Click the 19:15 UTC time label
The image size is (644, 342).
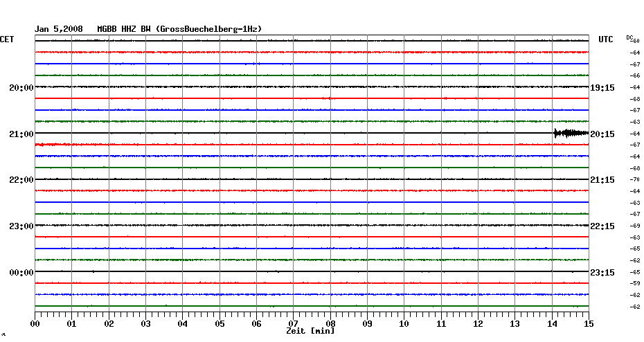pyautogui.click(x=602, y=88)
